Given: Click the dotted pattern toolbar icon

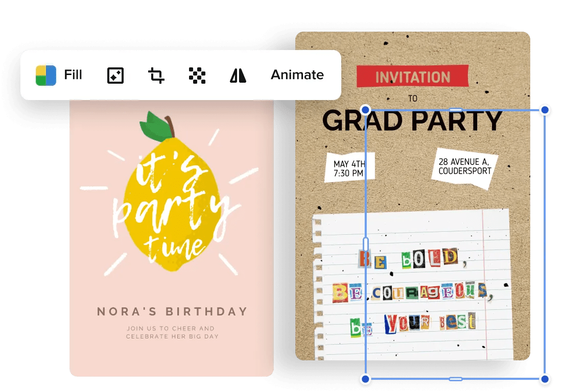Looking at the screenshot, I should 198,75.
